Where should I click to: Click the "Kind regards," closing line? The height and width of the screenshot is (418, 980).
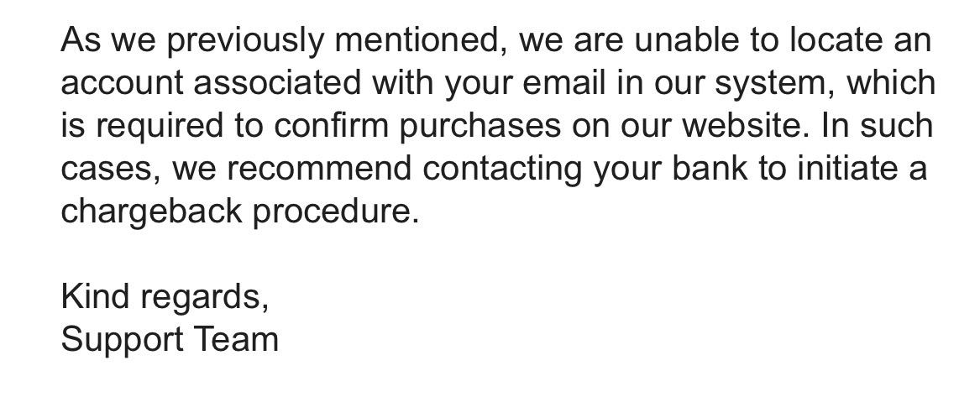[x=165, y=297]
